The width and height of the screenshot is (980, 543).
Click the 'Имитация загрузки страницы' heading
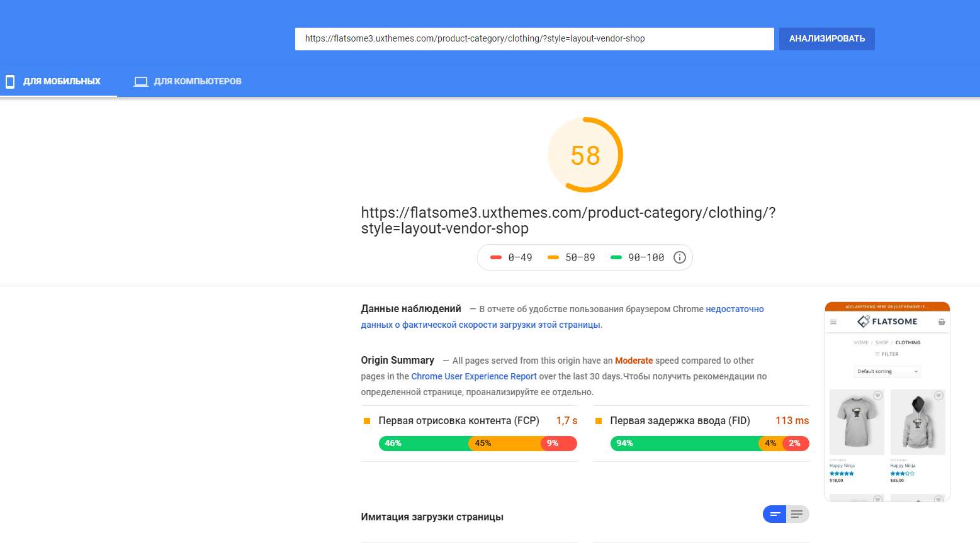click(x=432, y=517)
